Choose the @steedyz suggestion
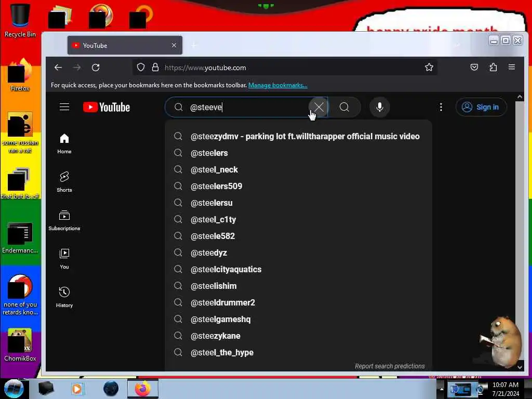 click(298, 253)
